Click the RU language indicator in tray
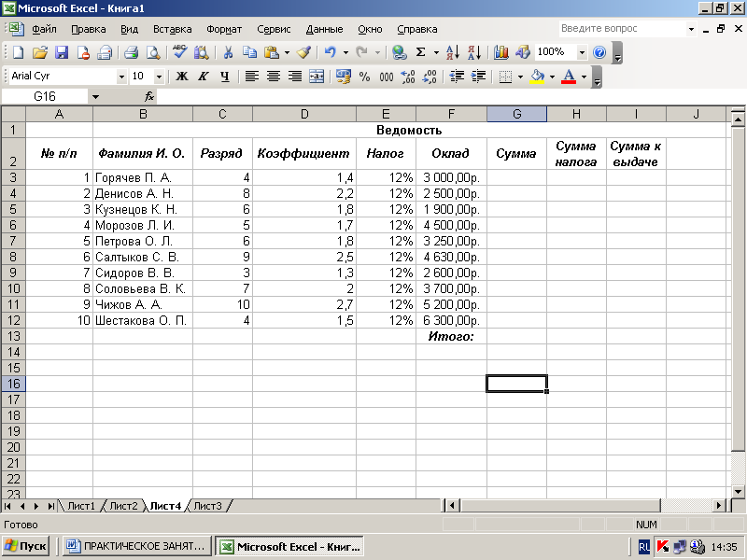The image size is (747, 560). pos(643,547)
